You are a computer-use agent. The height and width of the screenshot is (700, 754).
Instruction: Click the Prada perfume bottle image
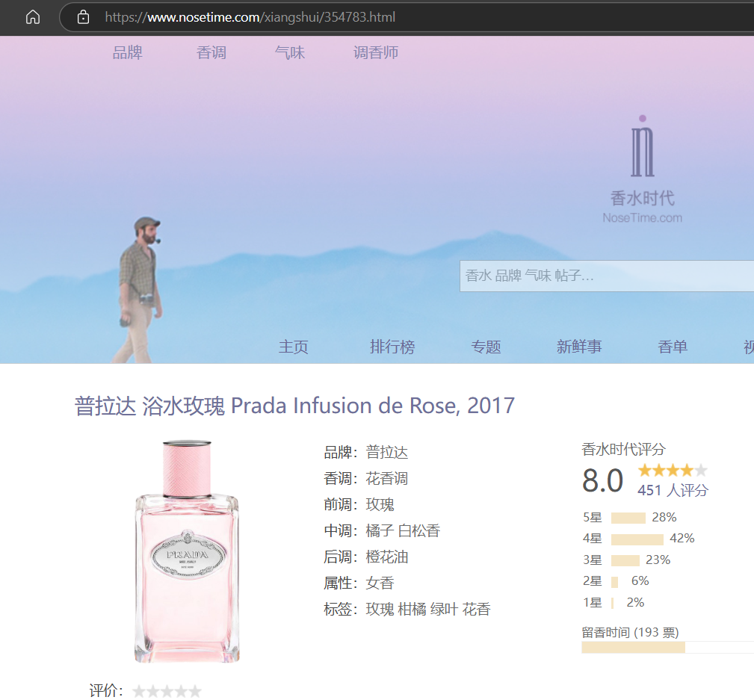click(x=187, y=551)
